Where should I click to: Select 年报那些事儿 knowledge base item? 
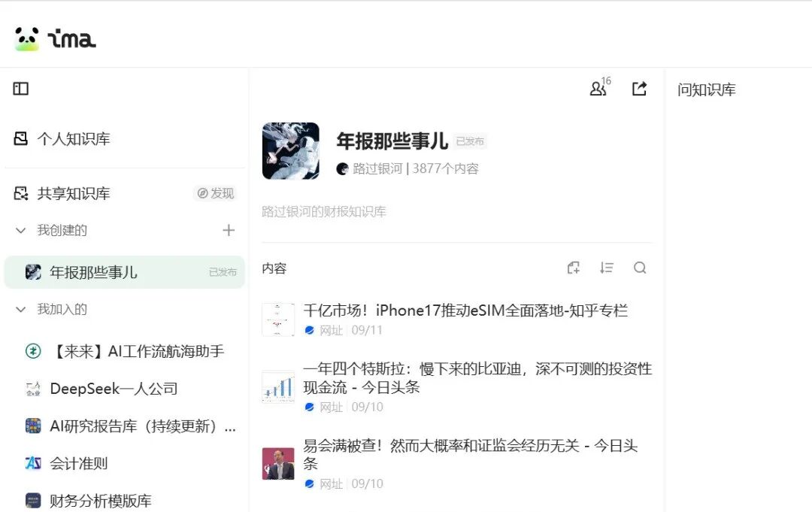pyautogui.click(x=124, y=272)
